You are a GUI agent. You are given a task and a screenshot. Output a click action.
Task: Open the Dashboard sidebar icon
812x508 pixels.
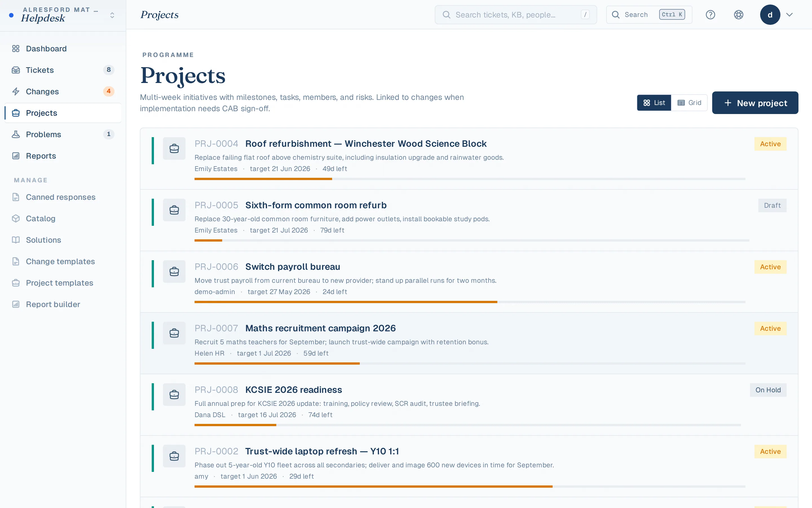coord(16,49)
